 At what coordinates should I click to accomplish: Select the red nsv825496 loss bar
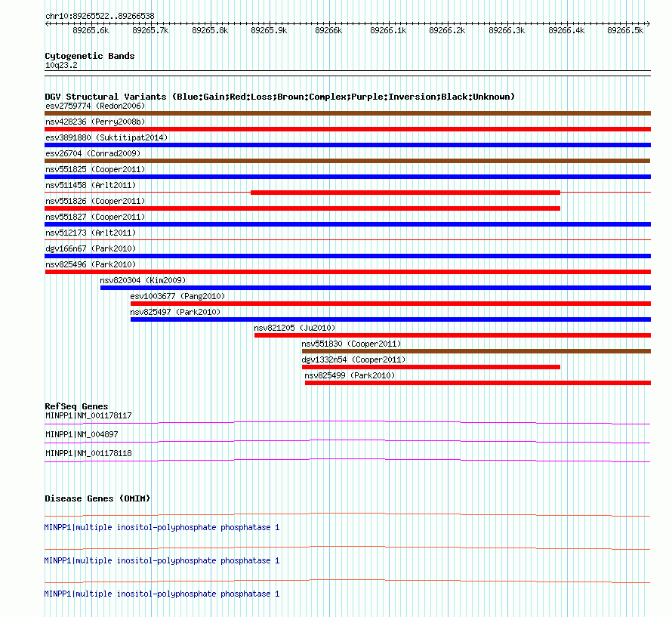tap(347, 272)
